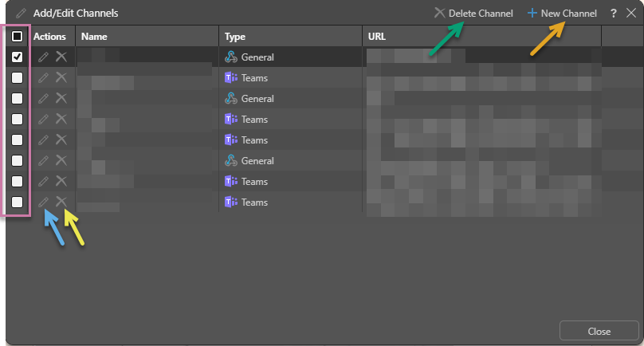Click New Channel to add a channel
This screenshot has height=346, width=644.
(562, 14)
